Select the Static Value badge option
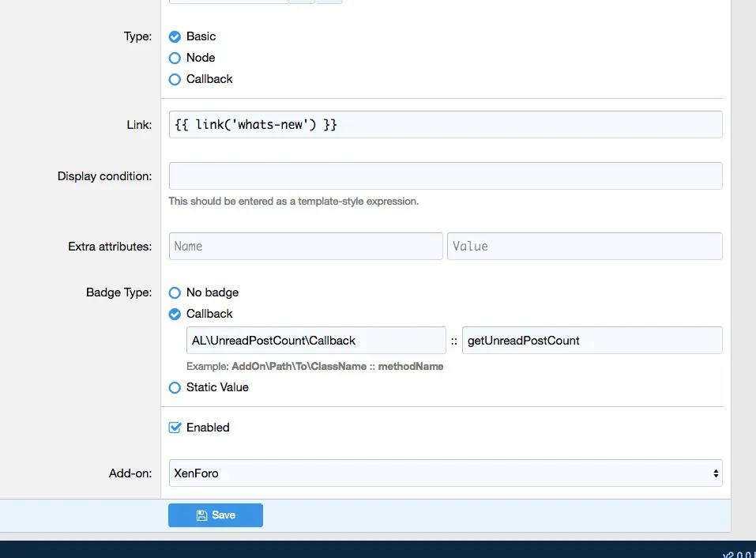 click(175, 387)
